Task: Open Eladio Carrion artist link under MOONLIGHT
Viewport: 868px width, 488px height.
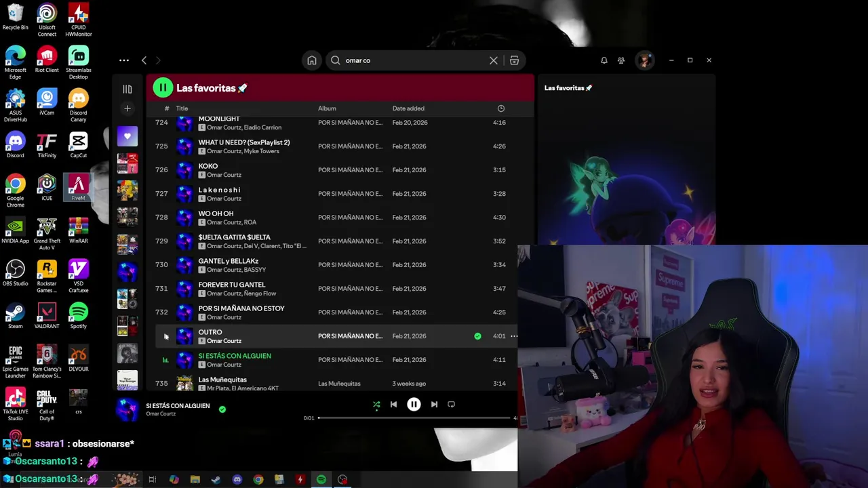Action: [x=262, y=127]
